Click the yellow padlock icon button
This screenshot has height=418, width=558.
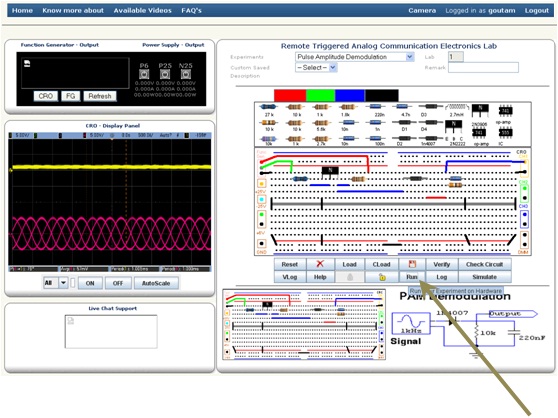[x=382, y=277]
